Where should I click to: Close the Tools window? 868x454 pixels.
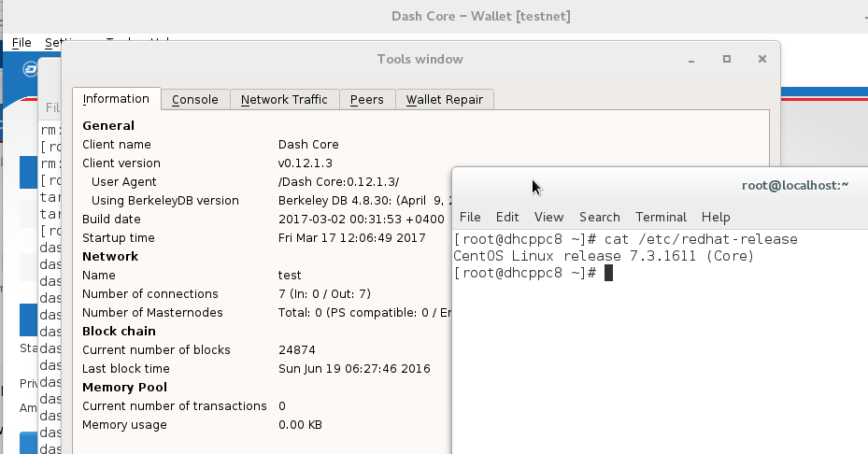coord(762,59)
